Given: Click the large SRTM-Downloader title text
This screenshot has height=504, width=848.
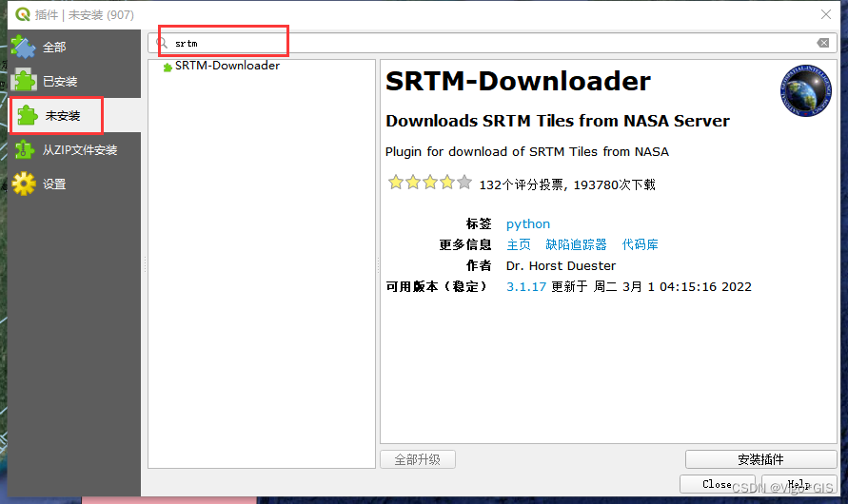Looking at the screenshot, I should click(x=518, y=82).
